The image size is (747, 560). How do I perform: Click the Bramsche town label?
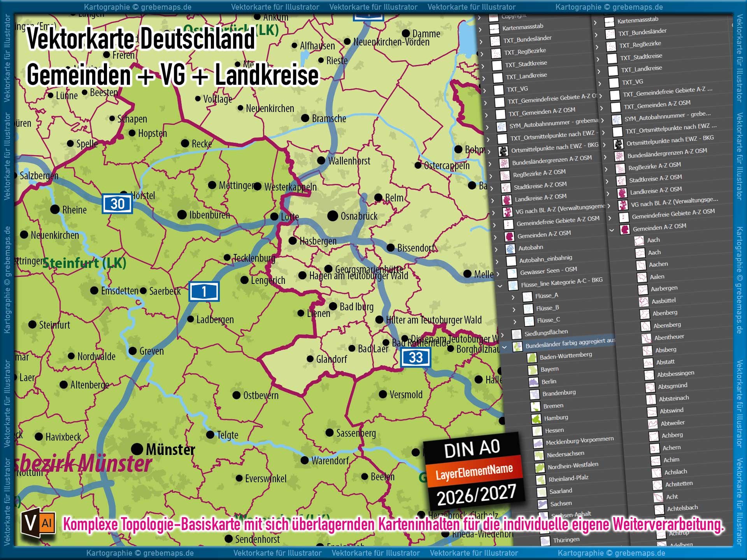(x=329, y=118)
